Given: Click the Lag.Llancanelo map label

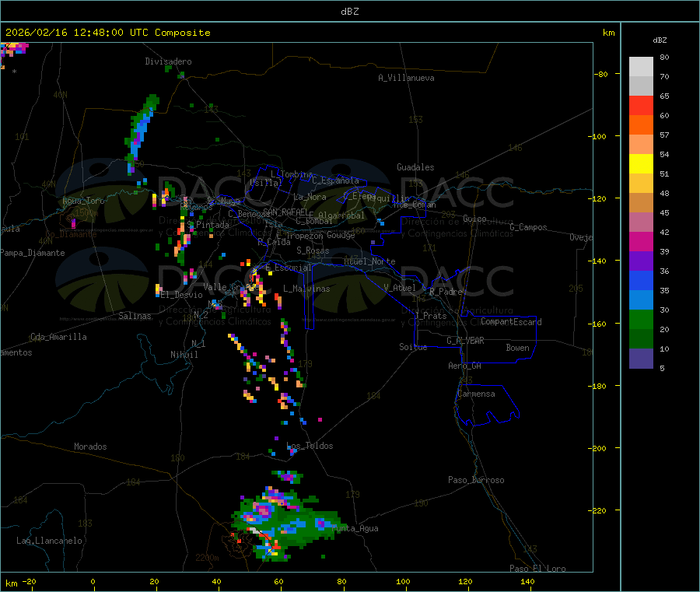Looking at the screenshot, I should coord(49,541).
